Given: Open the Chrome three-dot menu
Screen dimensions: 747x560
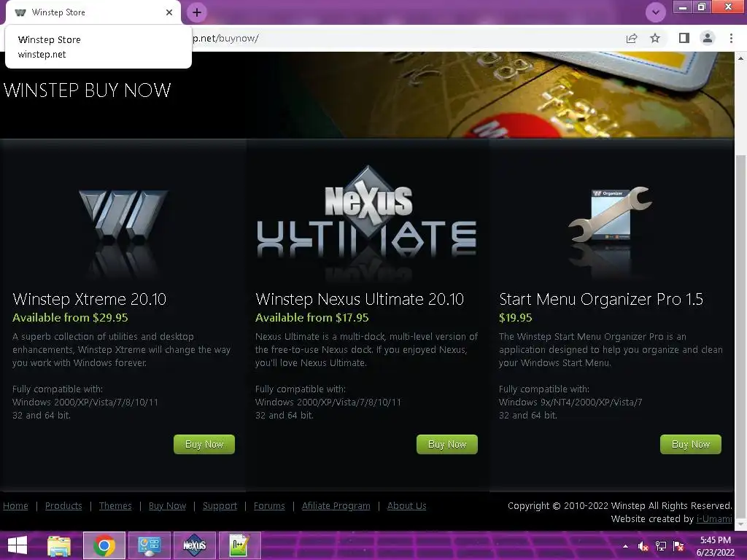Looking at the screenshot, I should pyautogui.click(x=731, y=38).
